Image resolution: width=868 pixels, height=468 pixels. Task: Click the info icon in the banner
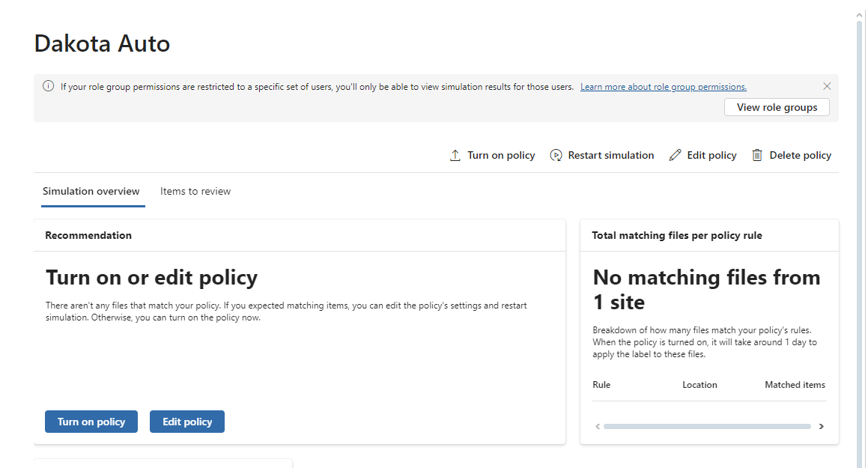click(x=48, y=86)
